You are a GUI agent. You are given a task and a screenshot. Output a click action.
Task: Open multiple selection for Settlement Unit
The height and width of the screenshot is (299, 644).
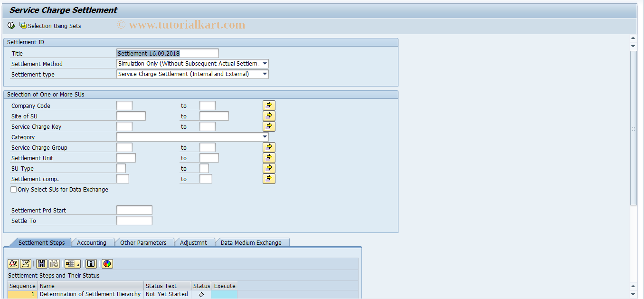point(269,158)
